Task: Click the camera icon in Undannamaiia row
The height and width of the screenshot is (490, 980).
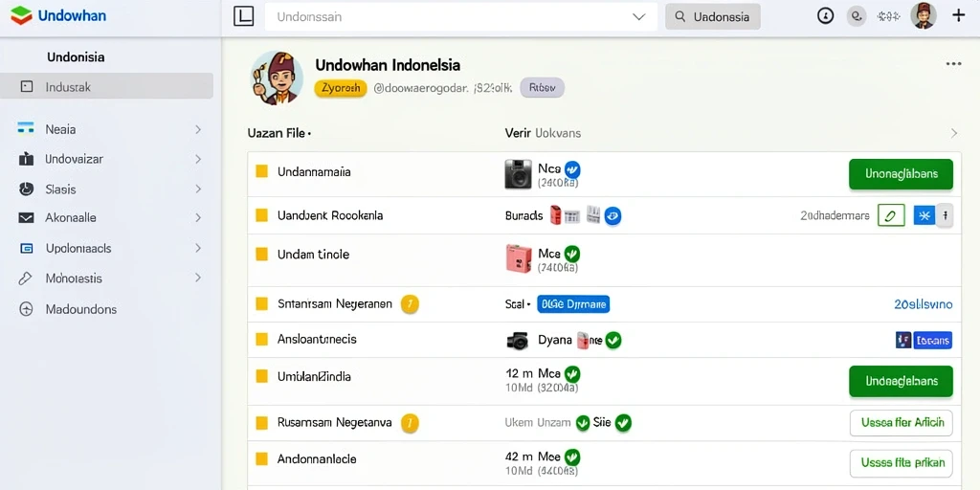Action: click(x=518, y=174)
